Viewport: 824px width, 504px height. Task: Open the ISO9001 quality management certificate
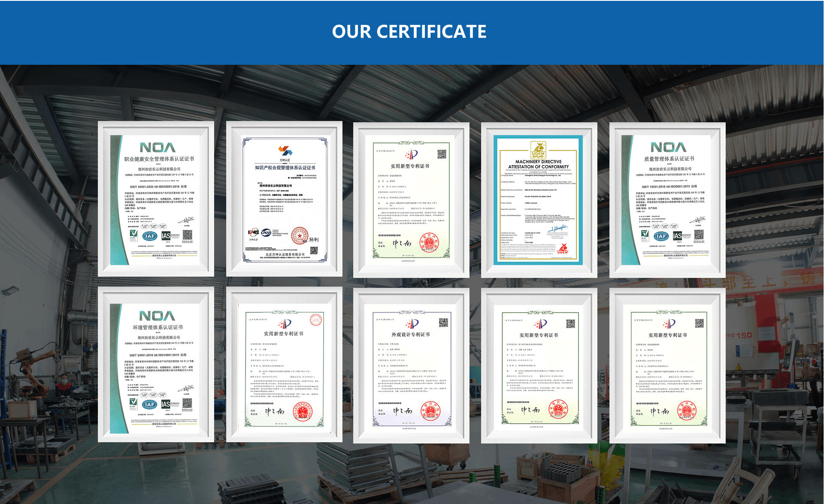click(667, 199)
